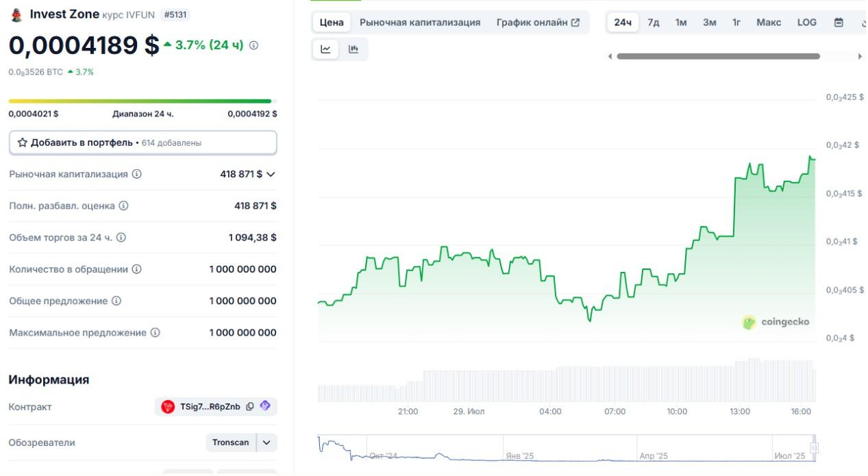The image size is (868, 476).
Task: Click right arrow of chart toolbar scrollbar
Action: [860, 56]
